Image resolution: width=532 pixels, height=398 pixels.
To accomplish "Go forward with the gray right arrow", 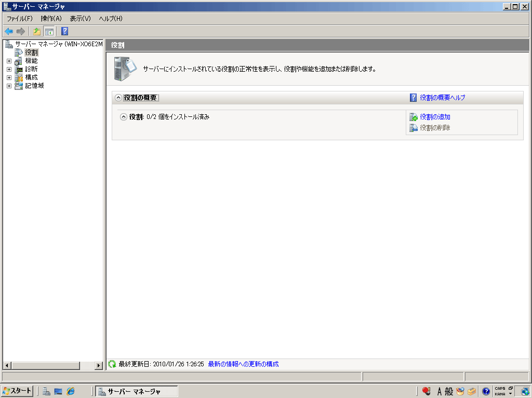I will coord(21,32).
